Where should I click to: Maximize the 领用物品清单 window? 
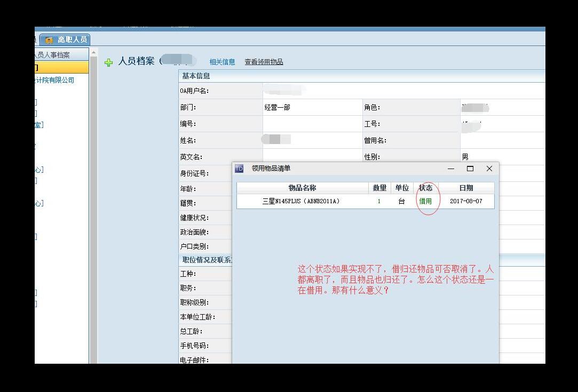pos(470,169)
